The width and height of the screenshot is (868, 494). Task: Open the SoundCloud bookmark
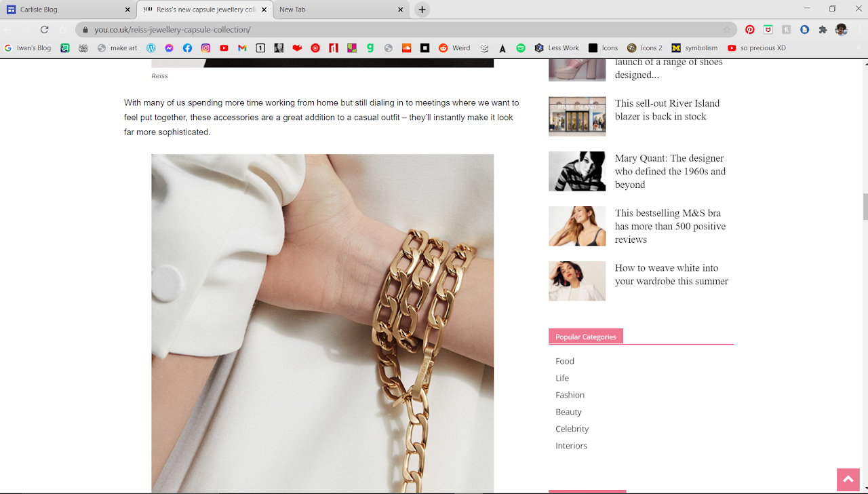(407, 48)
